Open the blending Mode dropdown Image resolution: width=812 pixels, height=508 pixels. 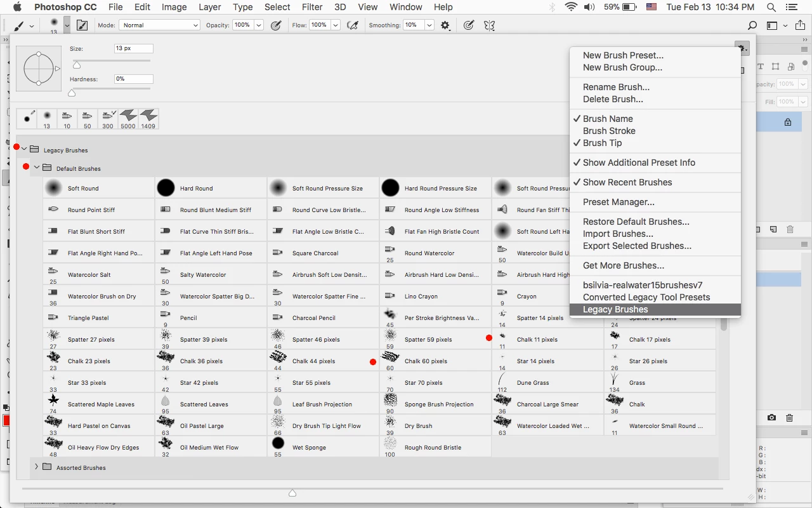point(160,25)
